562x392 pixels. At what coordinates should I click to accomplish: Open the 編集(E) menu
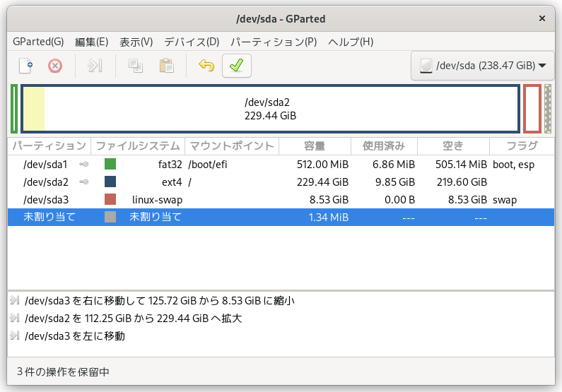pyautogui.click(x=92, y=42)
